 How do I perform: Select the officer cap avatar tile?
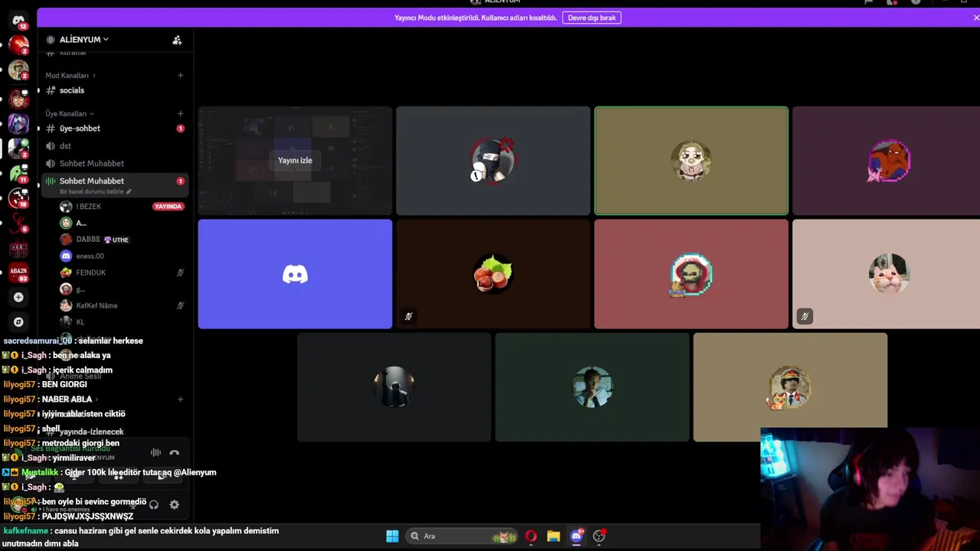pos(790,387)
